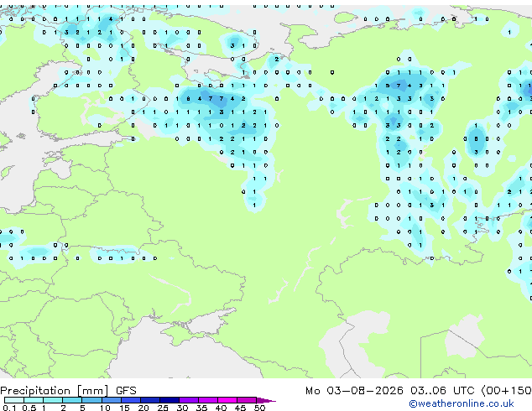Select the 10–15 mm legend swatch
The height and width of the screenshot is (411, 532).
coord(112,400)
